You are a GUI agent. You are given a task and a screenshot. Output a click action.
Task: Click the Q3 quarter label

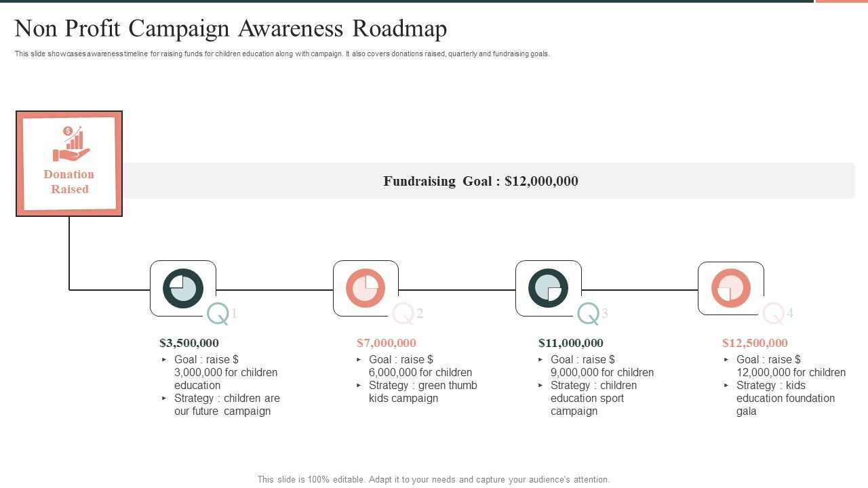pyautogui.click(x=593, y=314)
